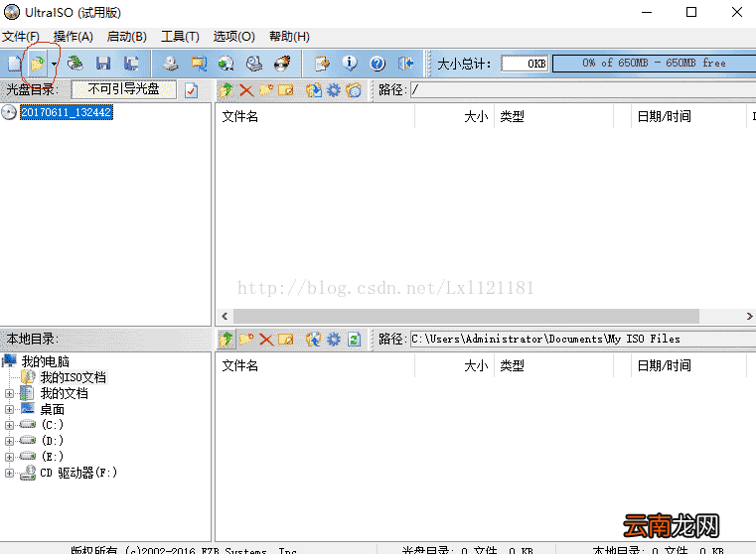
Task: Click Rename icon in local pane toolbar
Action: (285, 340)
